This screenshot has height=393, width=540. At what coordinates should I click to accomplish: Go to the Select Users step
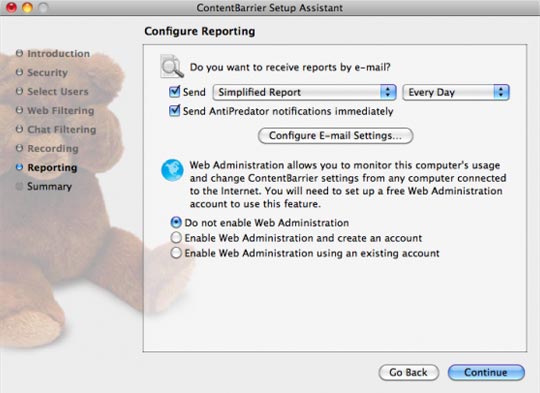(58, 92)
